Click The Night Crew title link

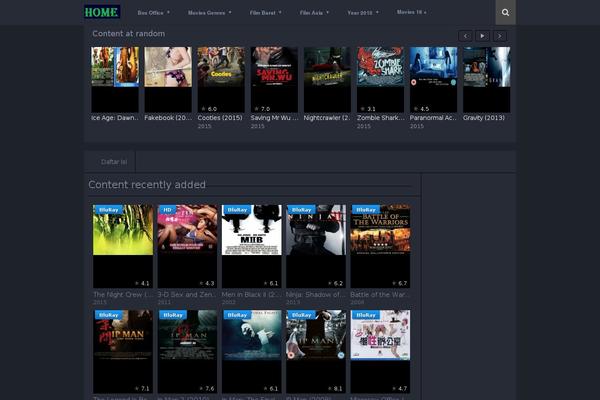click(x=123, y=294)
